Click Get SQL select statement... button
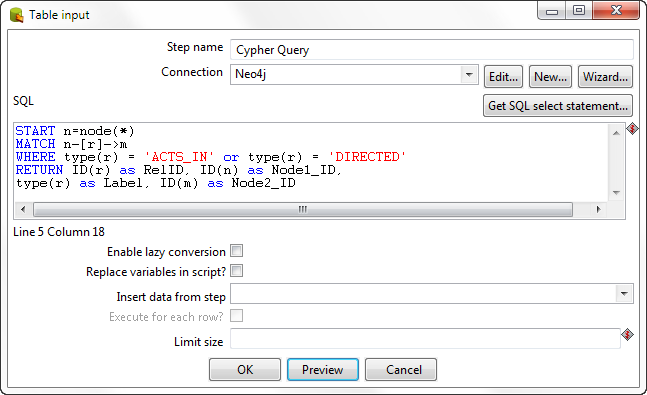 [x=558, y=106]
